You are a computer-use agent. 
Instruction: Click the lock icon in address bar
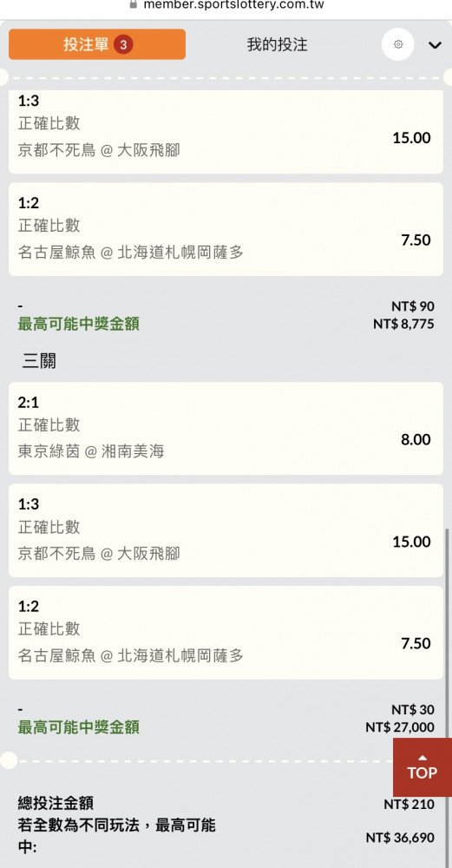point(133,4)
